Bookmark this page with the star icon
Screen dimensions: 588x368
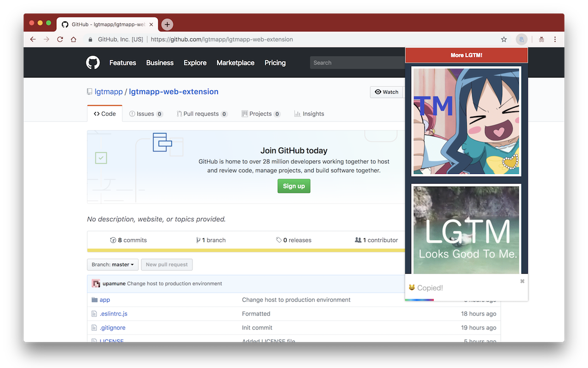504,40
